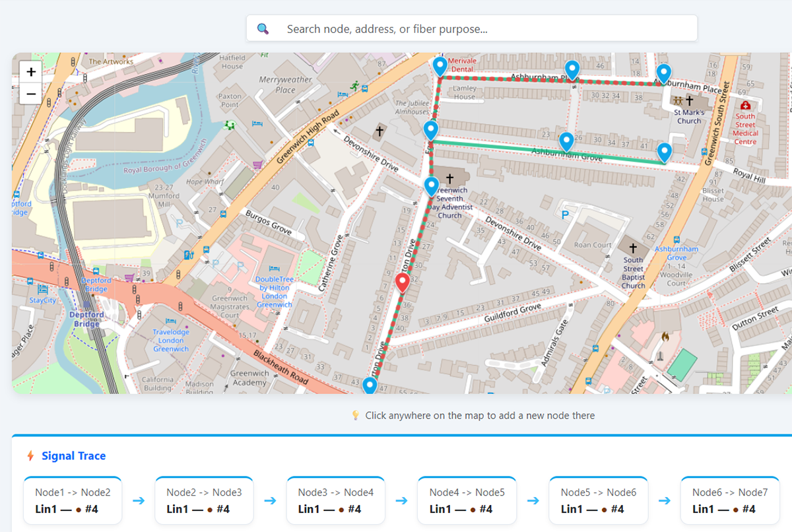
Task: Select blue marker at Ashburnham Grove west end
Action: click(x=430, y=130)
